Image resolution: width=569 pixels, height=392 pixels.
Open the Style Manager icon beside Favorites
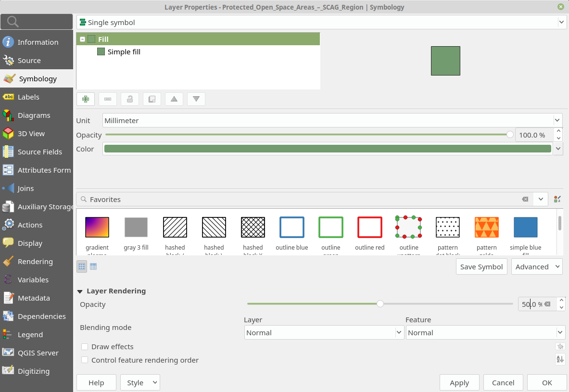pyautogui.click(x=557, y=199)
